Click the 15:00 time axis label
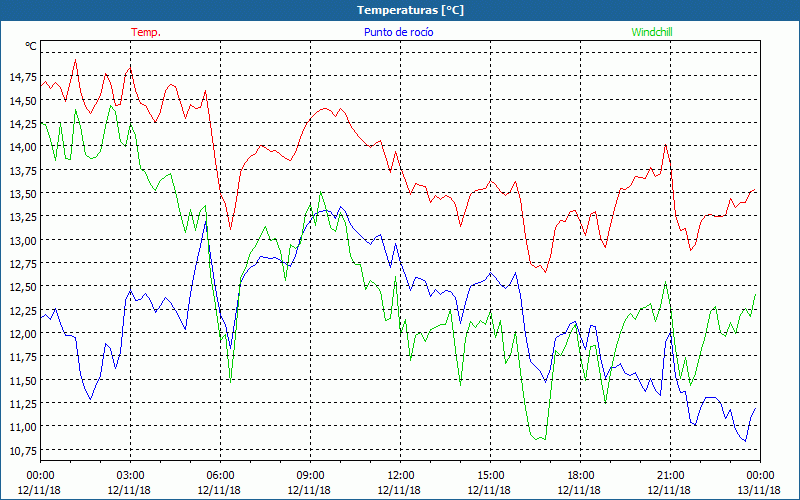The image size is (800, 500). [x=490, y=476]
